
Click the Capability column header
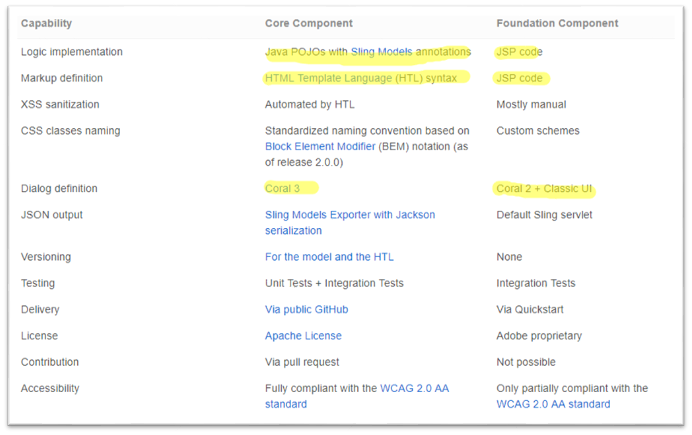click(46, 23)
